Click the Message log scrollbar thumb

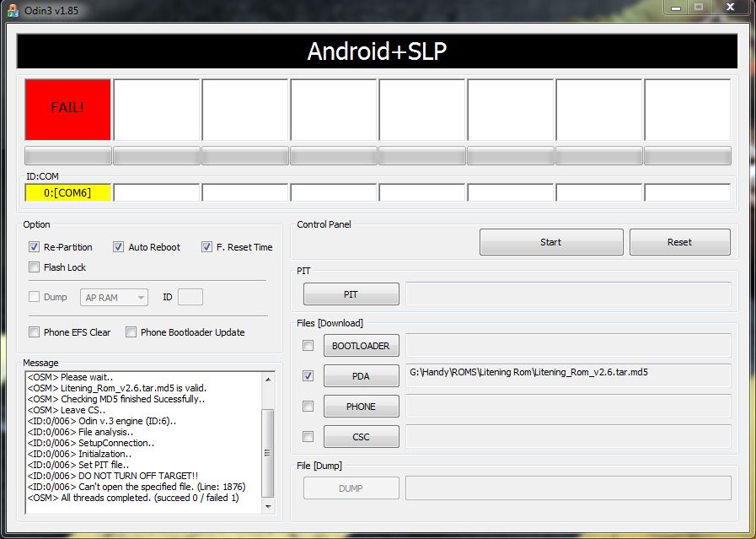point(267,453)
